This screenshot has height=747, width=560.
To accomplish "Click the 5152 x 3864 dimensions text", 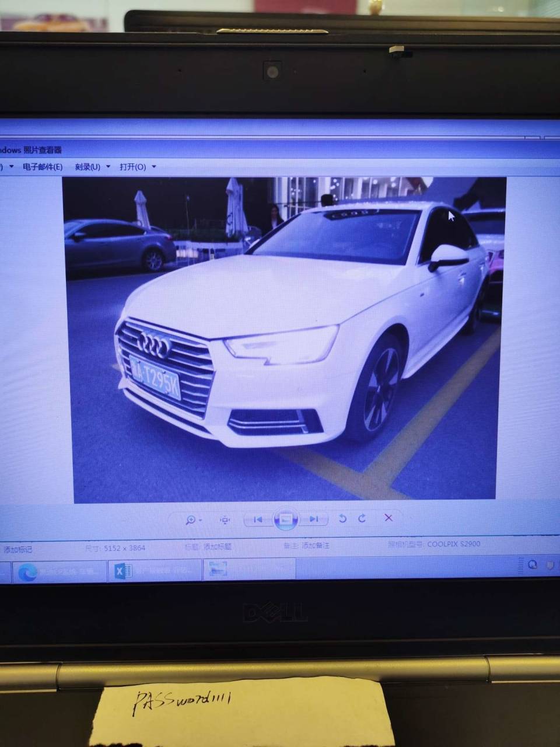I will [x=124, y=548].
